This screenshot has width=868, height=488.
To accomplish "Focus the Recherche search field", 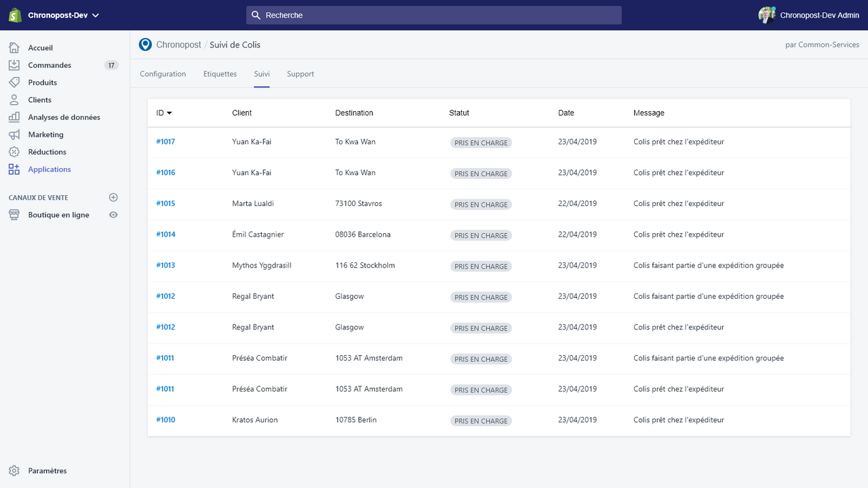I will coord(434,15).
